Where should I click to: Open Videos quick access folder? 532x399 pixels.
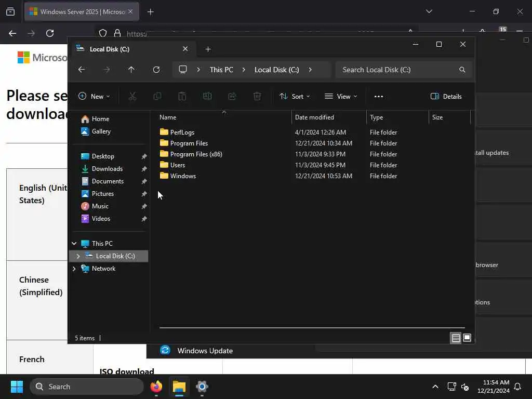click(101, 219)
